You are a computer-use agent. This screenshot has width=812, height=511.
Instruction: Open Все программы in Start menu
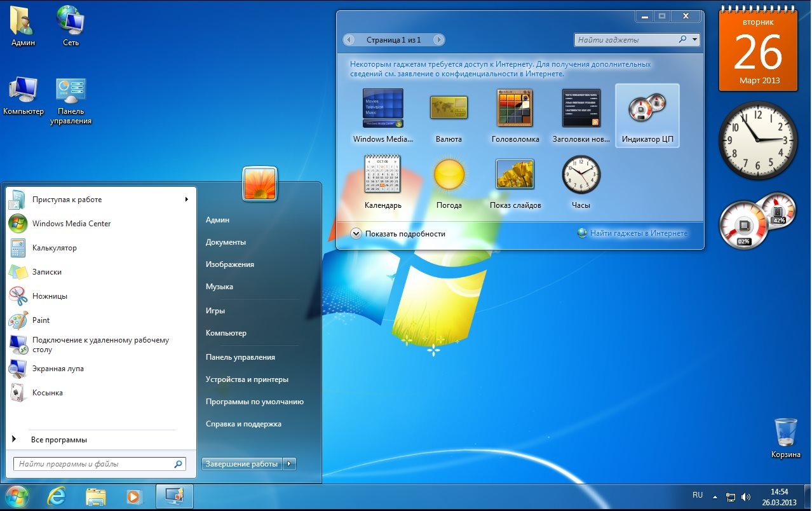pyautogui.click(x=58, y=440)
